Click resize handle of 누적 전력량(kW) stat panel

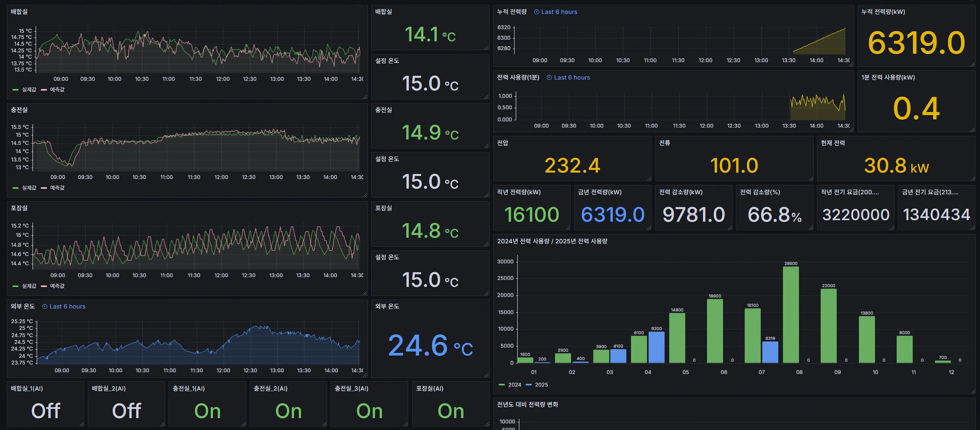(x=973, y=64)
